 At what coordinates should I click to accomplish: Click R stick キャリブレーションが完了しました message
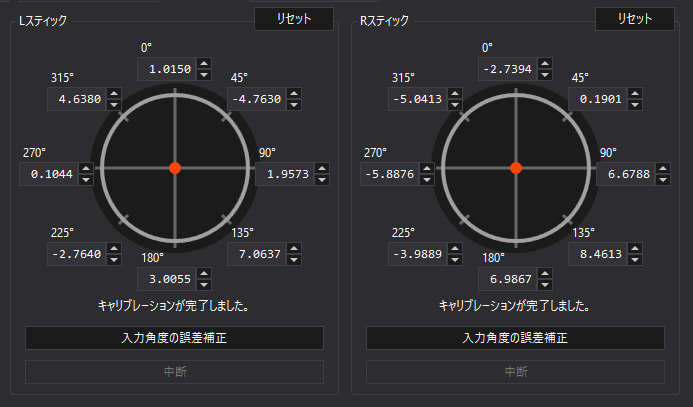pos(514,306)
